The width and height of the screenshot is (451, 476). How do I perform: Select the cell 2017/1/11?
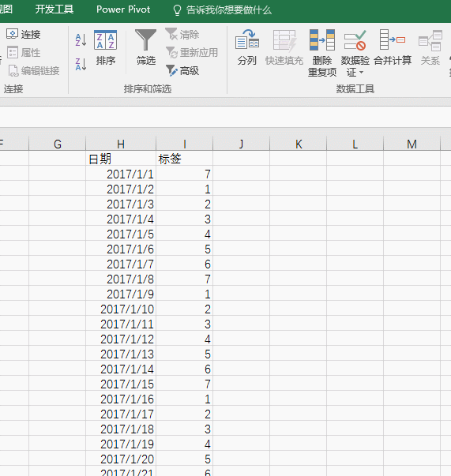121,324
